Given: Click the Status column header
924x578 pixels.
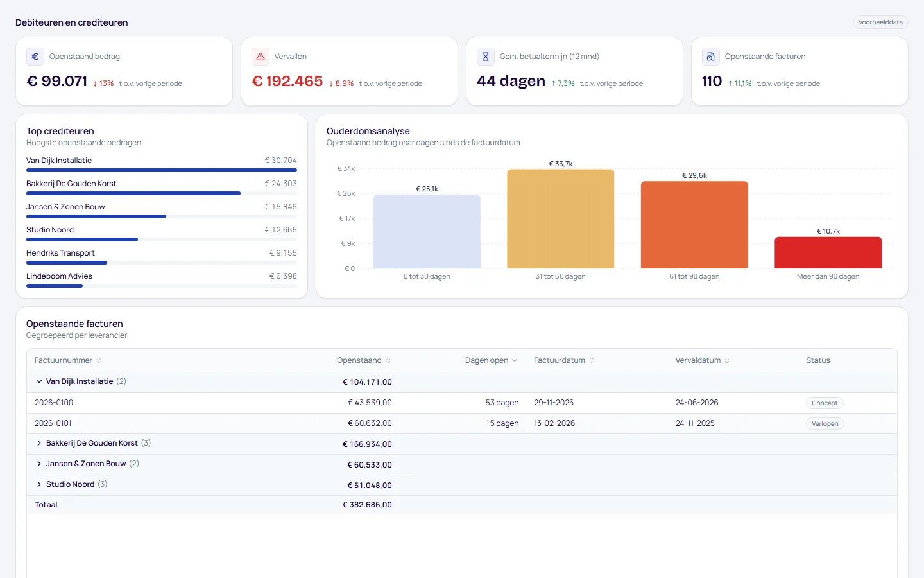Looking at the screenshot, I should click(x=818, y=360).
